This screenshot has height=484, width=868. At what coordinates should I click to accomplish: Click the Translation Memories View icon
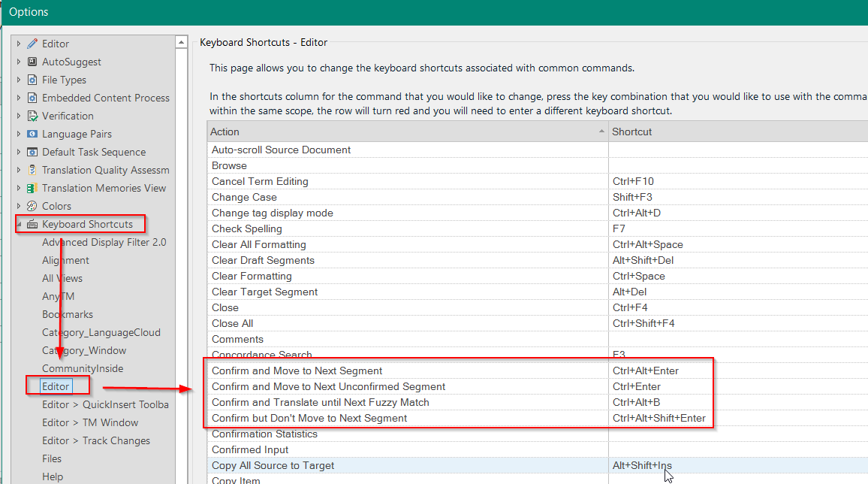coord(32,189)
